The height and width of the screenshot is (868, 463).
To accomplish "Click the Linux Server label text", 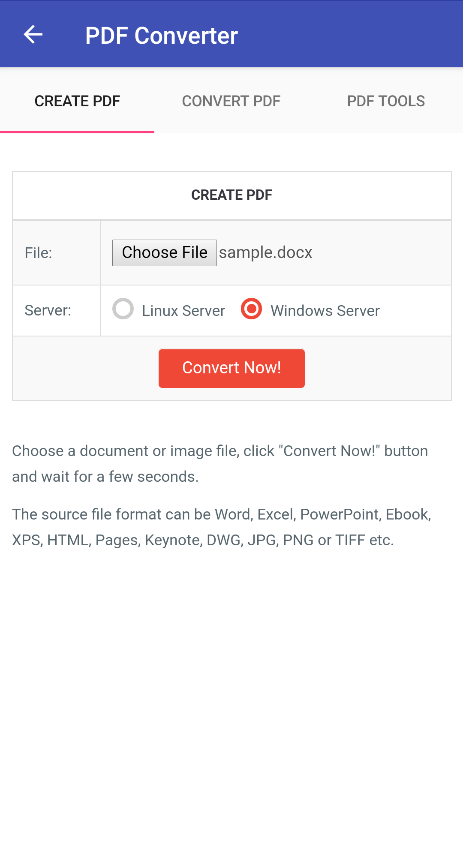I will coord(183,311).
